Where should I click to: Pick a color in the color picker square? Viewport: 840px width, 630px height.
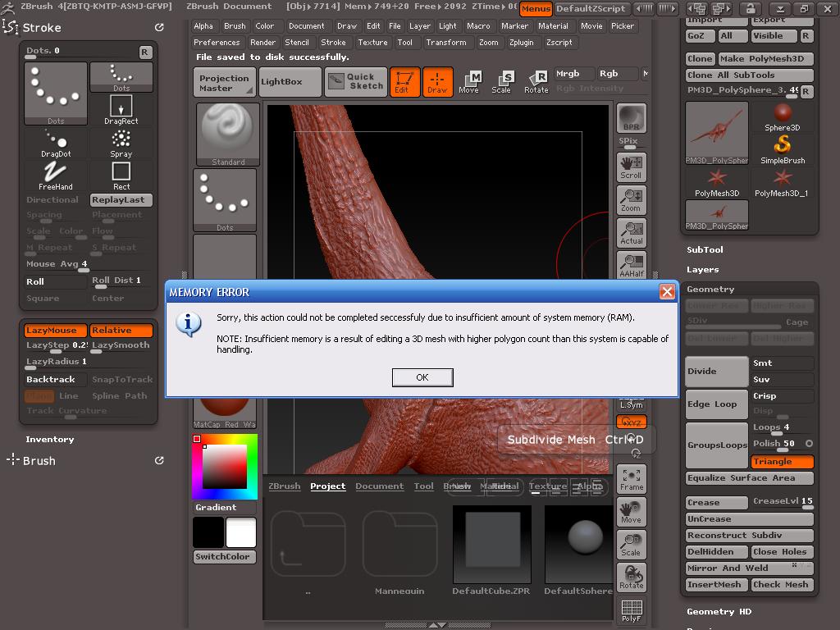coord(224,466)
